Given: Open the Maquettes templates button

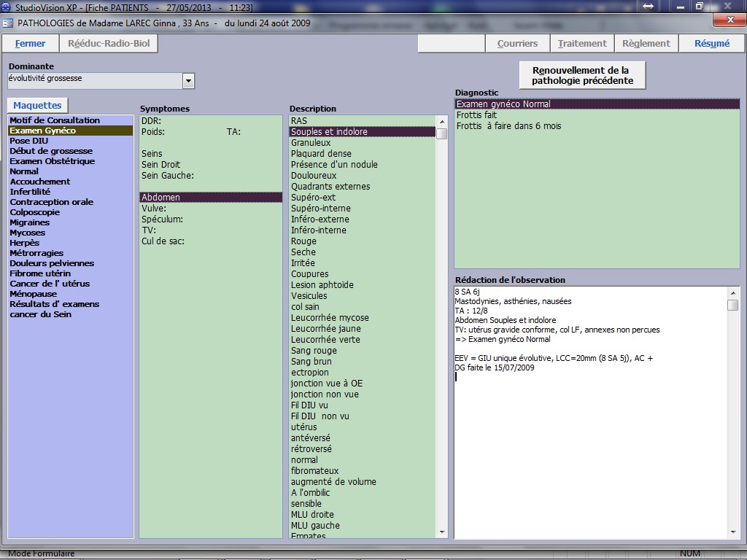Looking at the screenshot, I should tap(37, 106).
